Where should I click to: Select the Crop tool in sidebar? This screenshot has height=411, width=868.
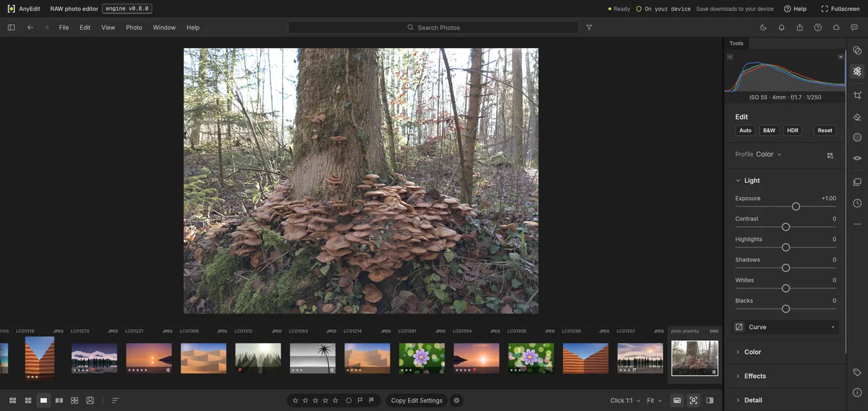click(857, 95)
